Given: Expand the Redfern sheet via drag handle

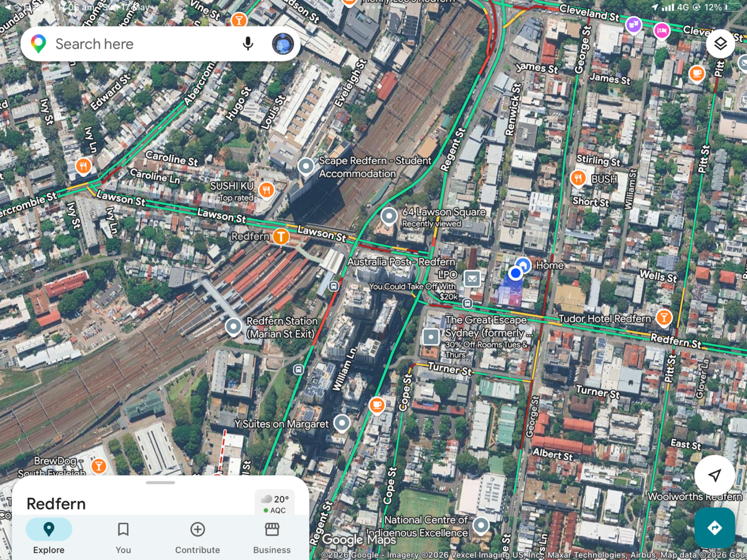Looking at the screenshot, I should tap(160, 482).
